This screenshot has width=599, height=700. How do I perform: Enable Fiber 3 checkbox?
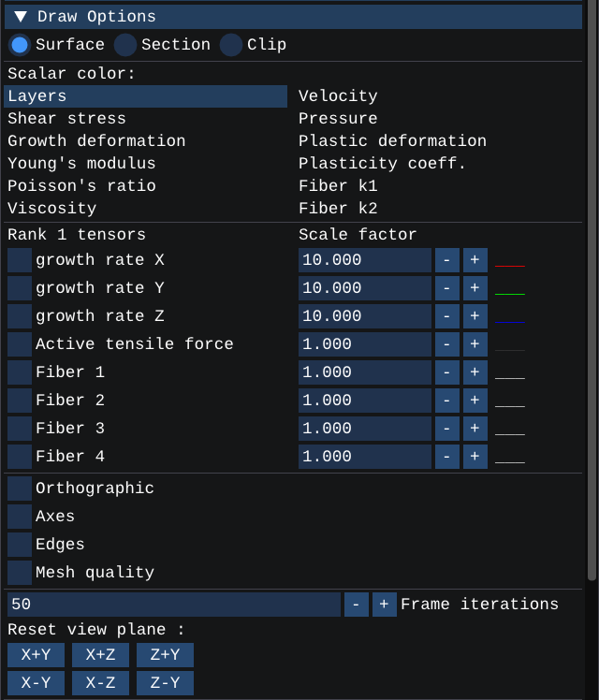[x=20, y=429]
